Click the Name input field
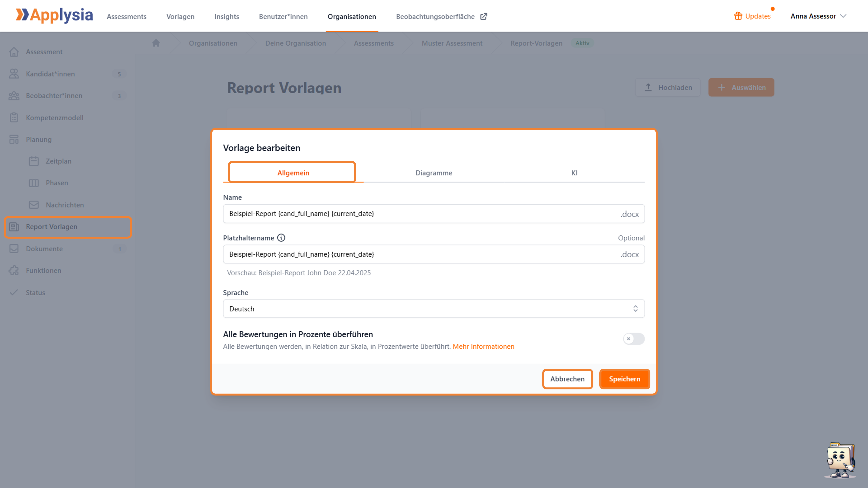Image resolution: width=868 pixels, height=488 pixels. tap(434, 214)
